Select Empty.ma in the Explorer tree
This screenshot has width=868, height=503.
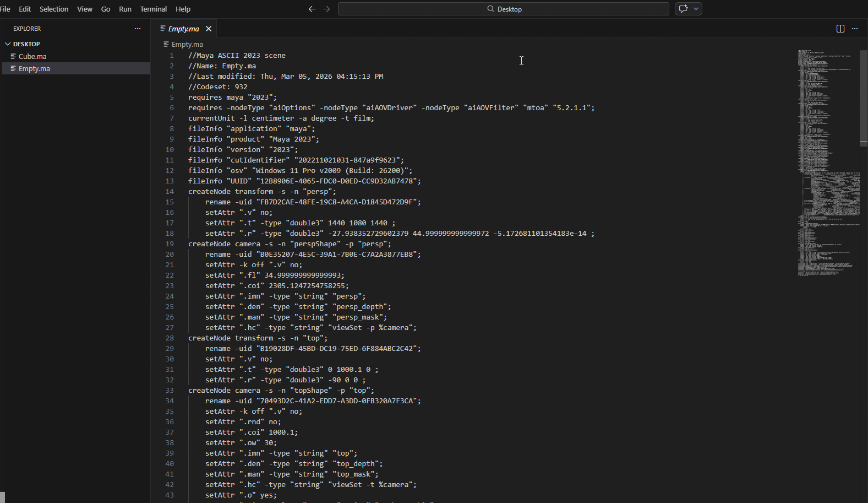click(34, 69)
